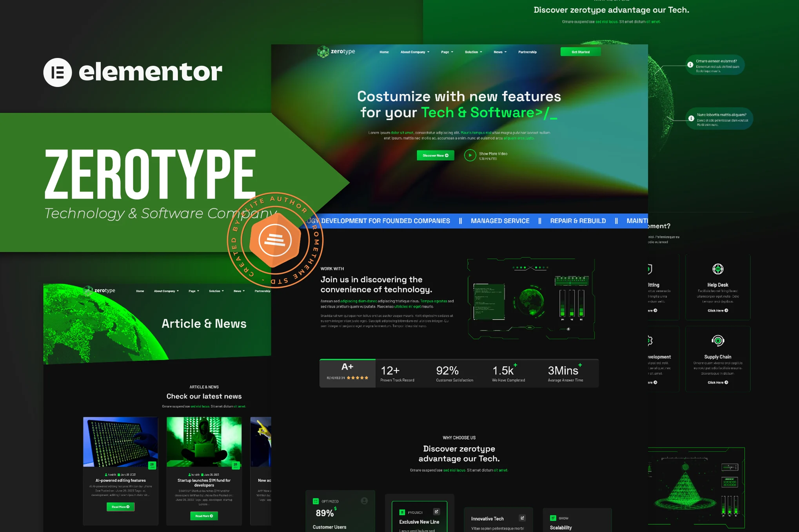
Task: Open Partnership in hero navbar
Action: point(527,52)
